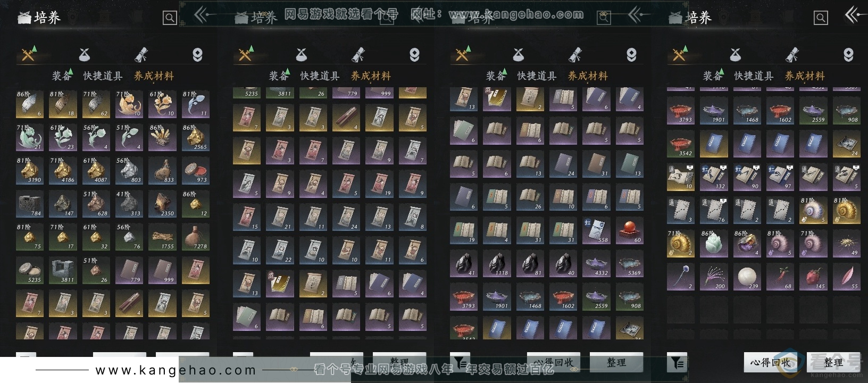This screenshot has height=383, width=868.
Task: Select the dark ore with count 147
Action: point(63,204)
